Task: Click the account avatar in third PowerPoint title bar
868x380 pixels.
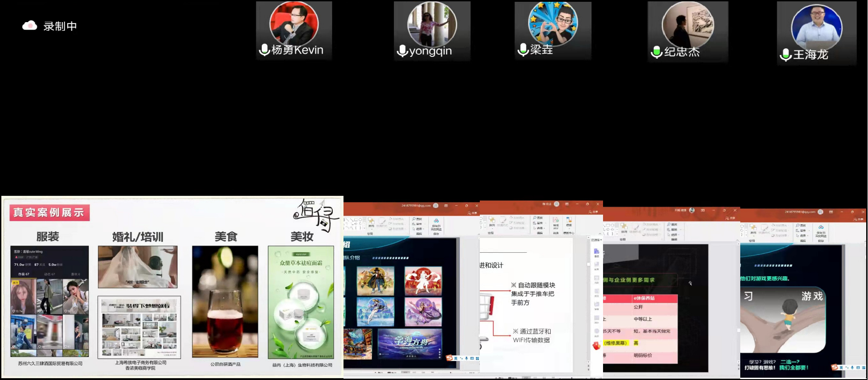Action: [692, 210]
